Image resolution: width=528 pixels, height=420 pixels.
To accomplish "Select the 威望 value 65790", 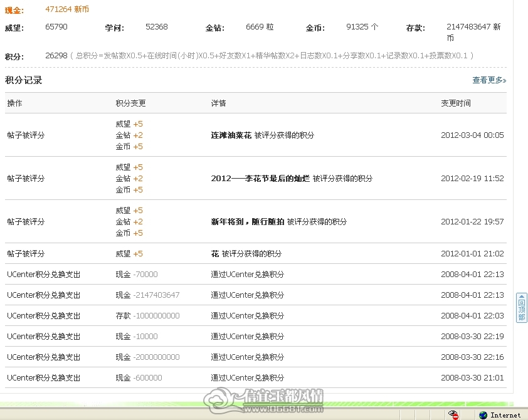I will coord(56,27).
